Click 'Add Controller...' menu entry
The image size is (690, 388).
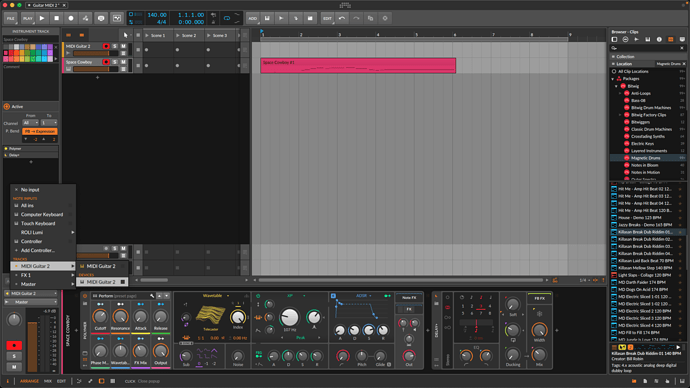point(43,250)
